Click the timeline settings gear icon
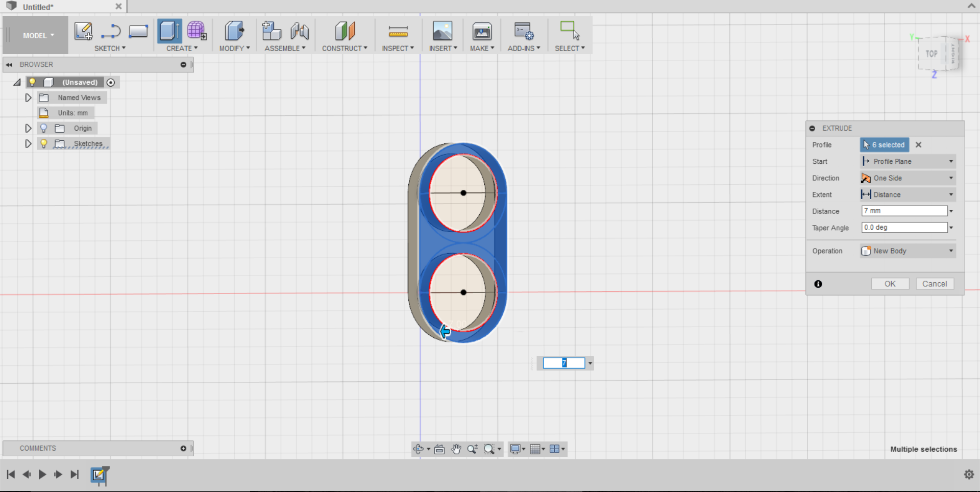Viewport: 980px width, 492px height. [969, 475]
